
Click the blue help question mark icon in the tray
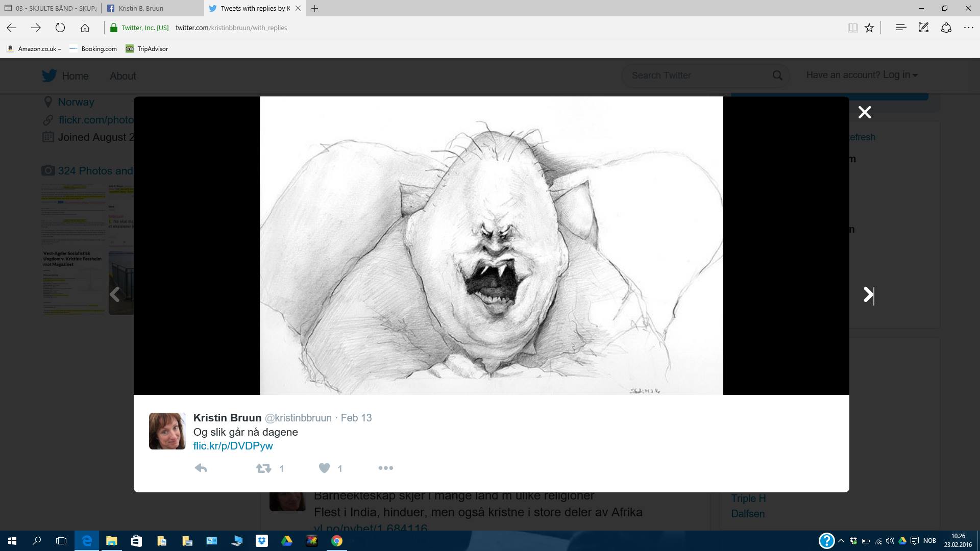[826, 541]
